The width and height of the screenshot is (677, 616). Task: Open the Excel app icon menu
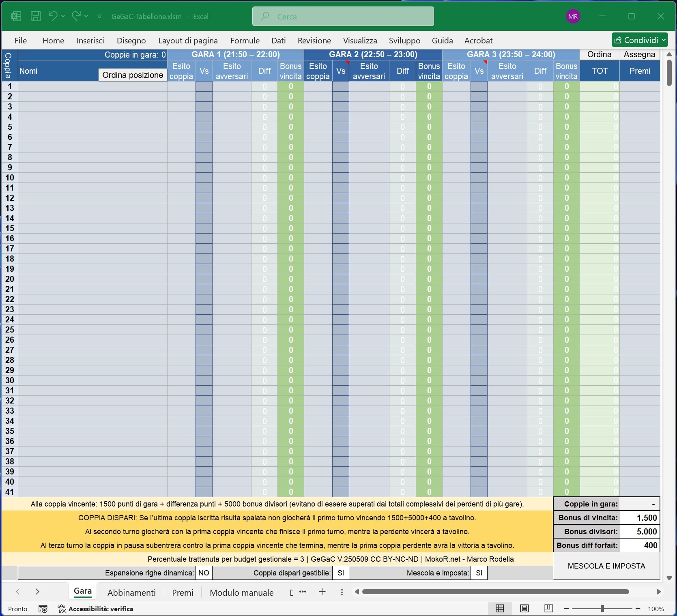pyautogui.click(x=16, y=16)
